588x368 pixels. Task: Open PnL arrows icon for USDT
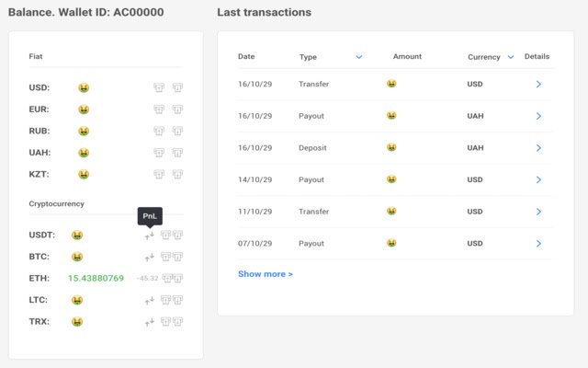click(x=150, y=236)
